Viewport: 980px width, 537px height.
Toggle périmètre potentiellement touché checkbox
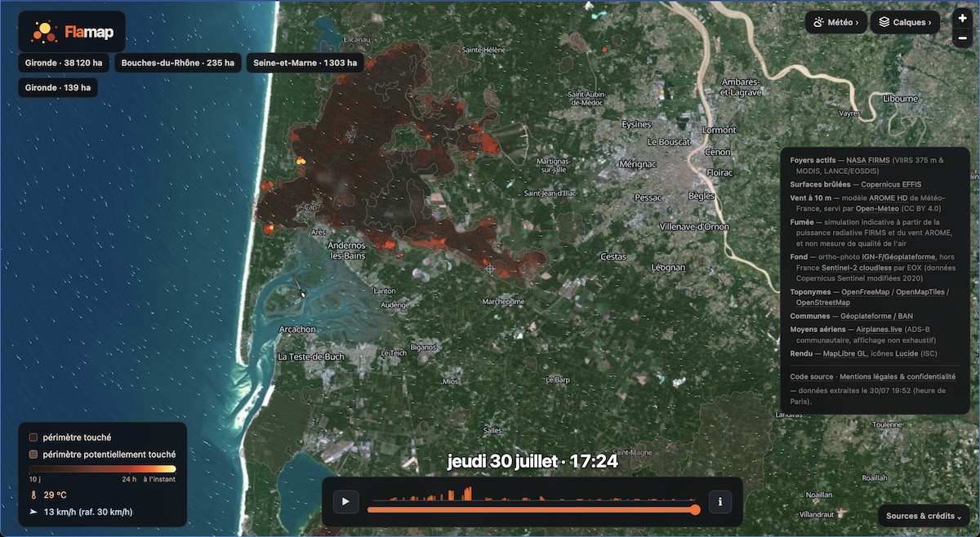tap(33, 454)
